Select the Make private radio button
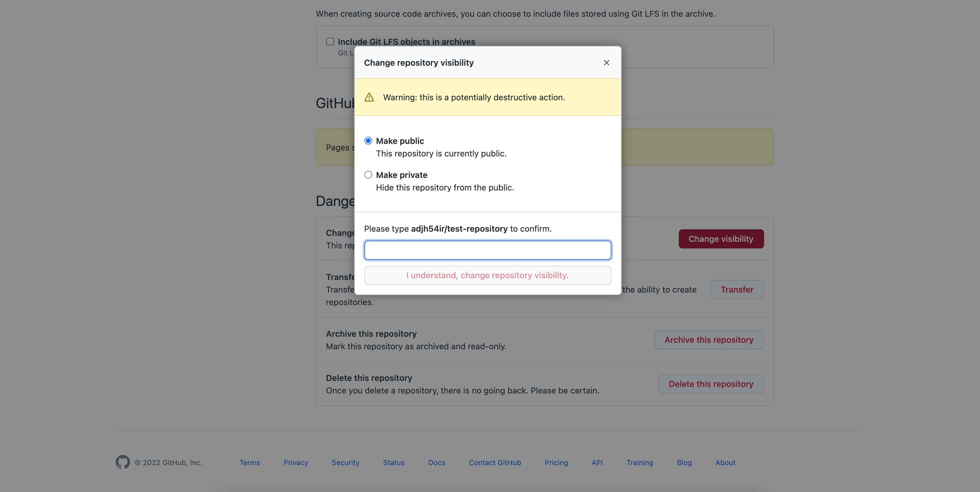Viewport: 980px width, 492px height. tap(368, 175)
